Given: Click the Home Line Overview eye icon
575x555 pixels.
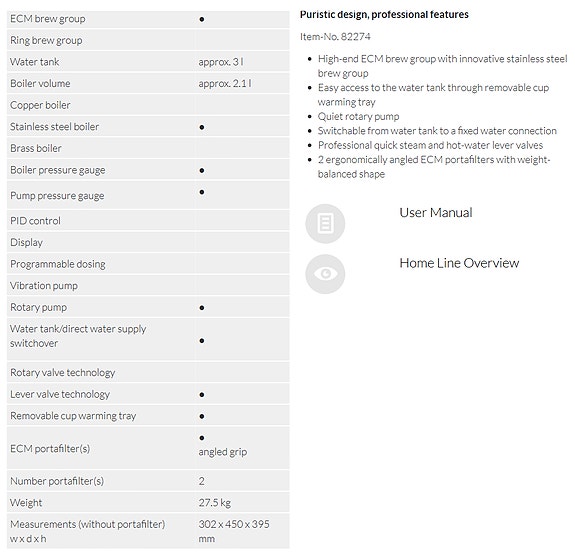Looking at the screenshot, I should pyautogui.click(x=325, y=274).
